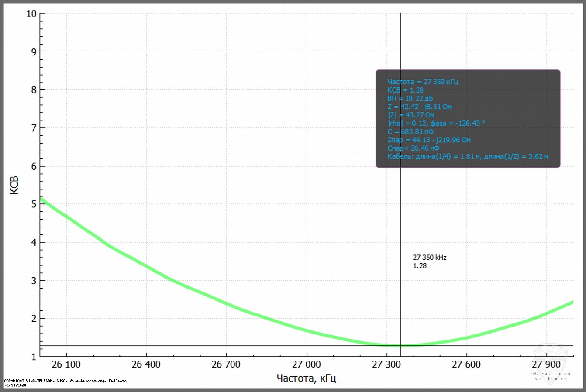Click the vertical cursor line at 27 350 kHz
The width and height of the screenshot is (586, 392).
pos(400,210)
